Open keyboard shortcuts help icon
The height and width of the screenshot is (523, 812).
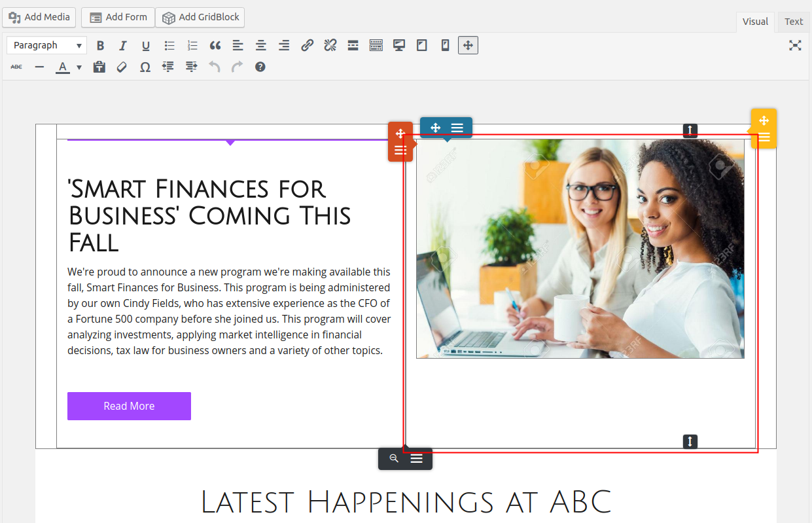[x=260, y=67]
